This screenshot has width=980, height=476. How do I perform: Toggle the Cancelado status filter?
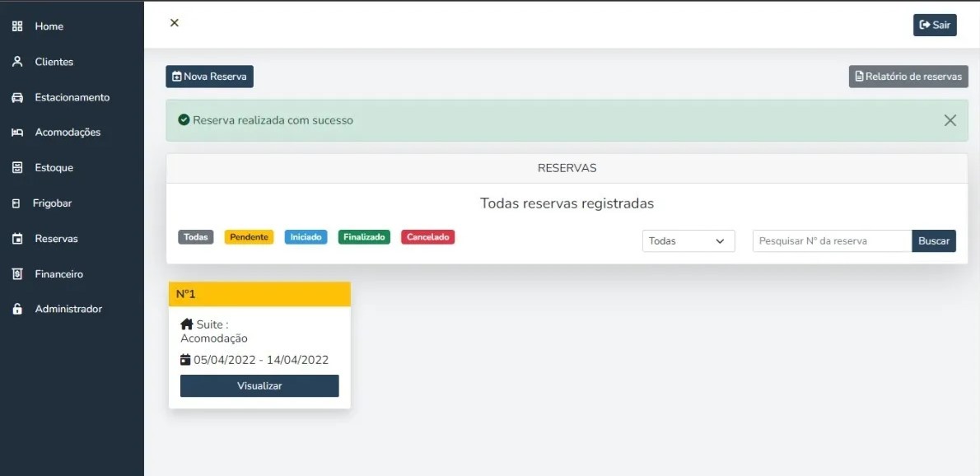pos(427,236)
